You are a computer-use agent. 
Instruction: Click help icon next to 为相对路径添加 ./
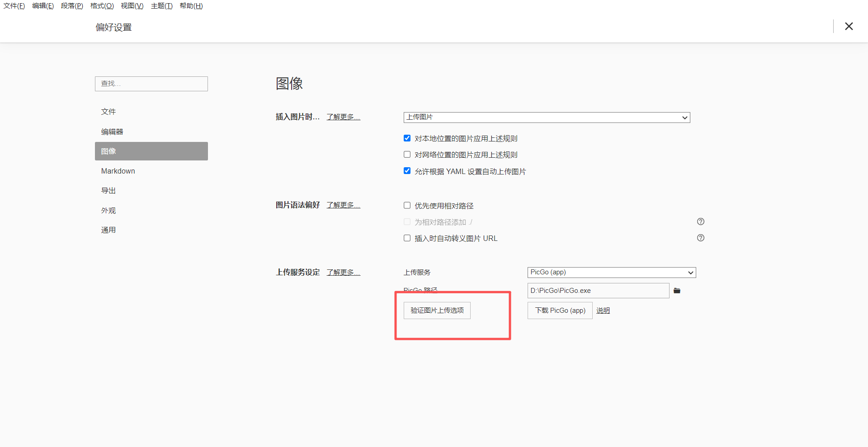[700, 221]
